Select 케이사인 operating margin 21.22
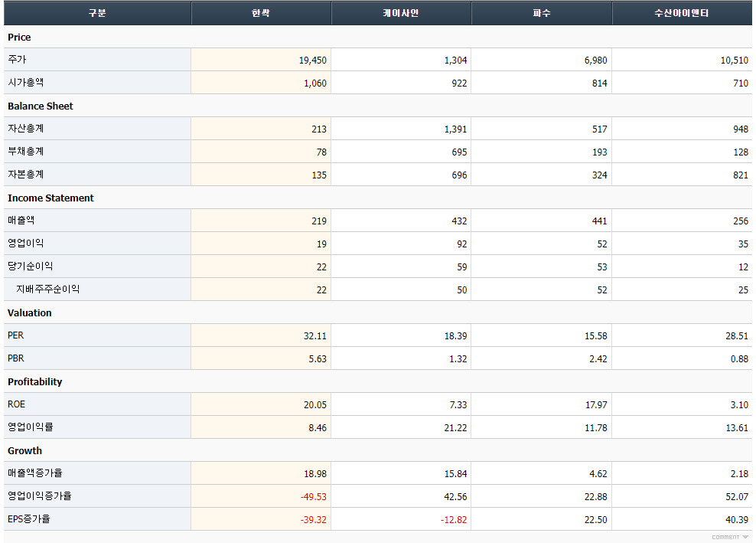This screenshot has width=756, height=543. [x=455, y=428]
